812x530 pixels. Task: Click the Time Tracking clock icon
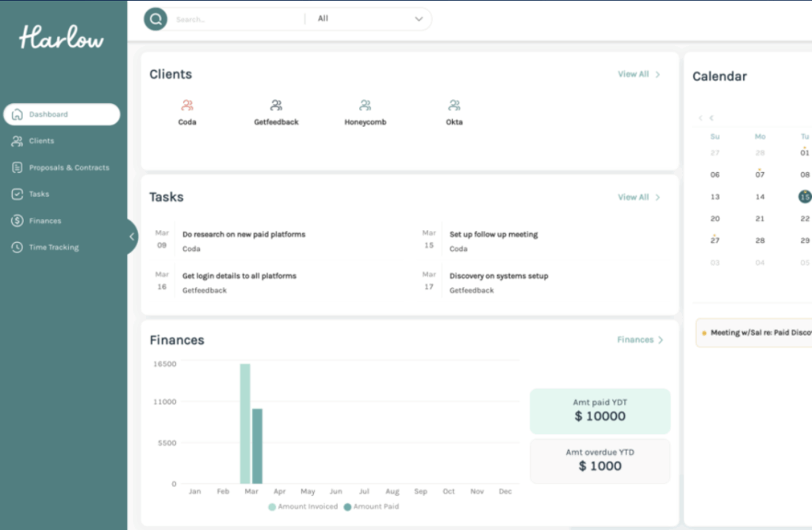[17, 247]
